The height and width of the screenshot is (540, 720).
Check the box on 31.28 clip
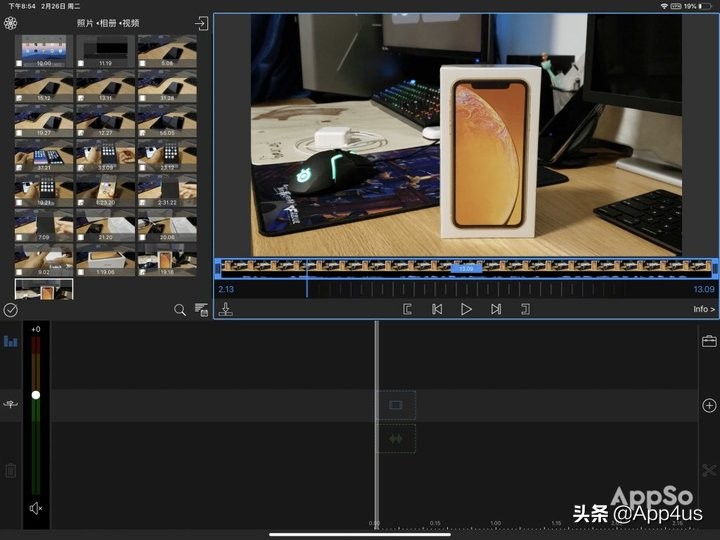click(142, 98)
